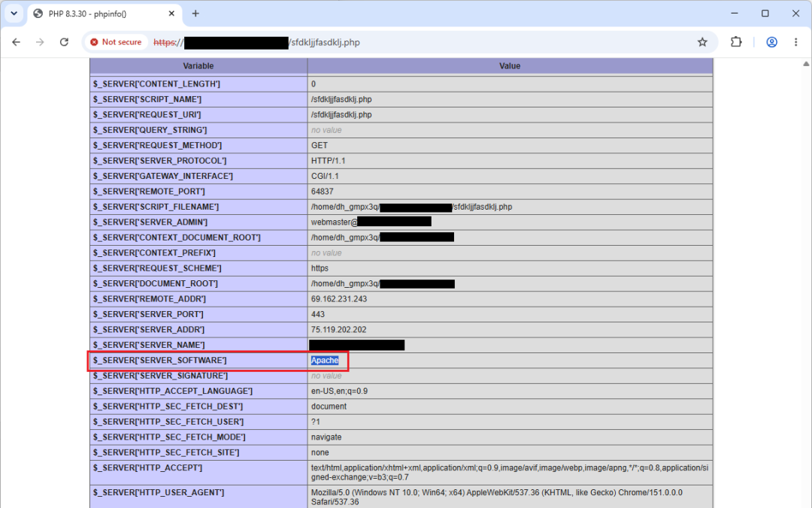
Task: Open a new tab with the plus button
Action: (195, 14)
